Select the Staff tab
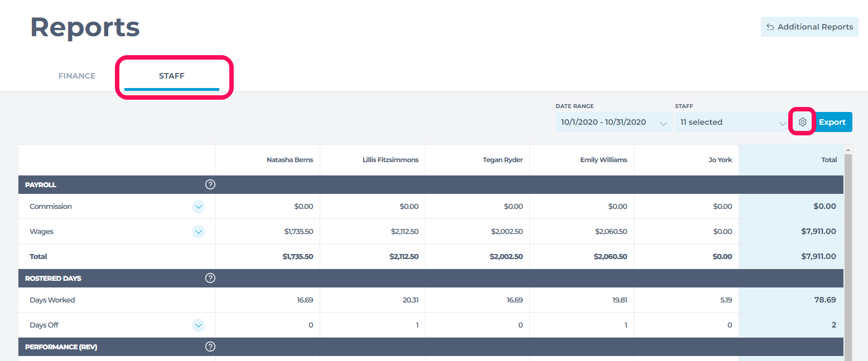Image resolution: width=868 pixels, height=361 pixels. [x=172, y=76]
